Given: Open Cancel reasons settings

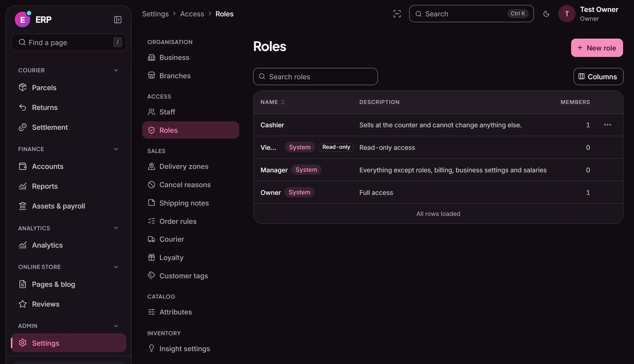Looking at the screenshot, I should click(190, 185).
